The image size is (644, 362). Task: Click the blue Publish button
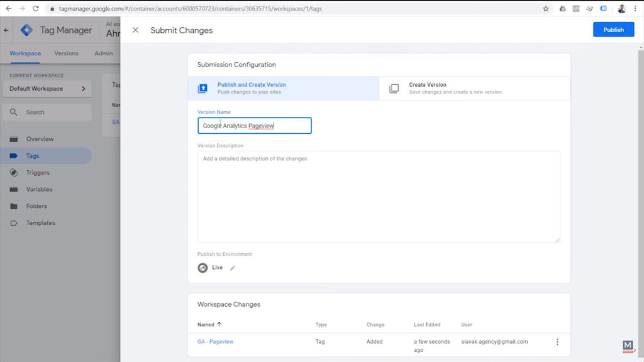(x=613, y=30)
